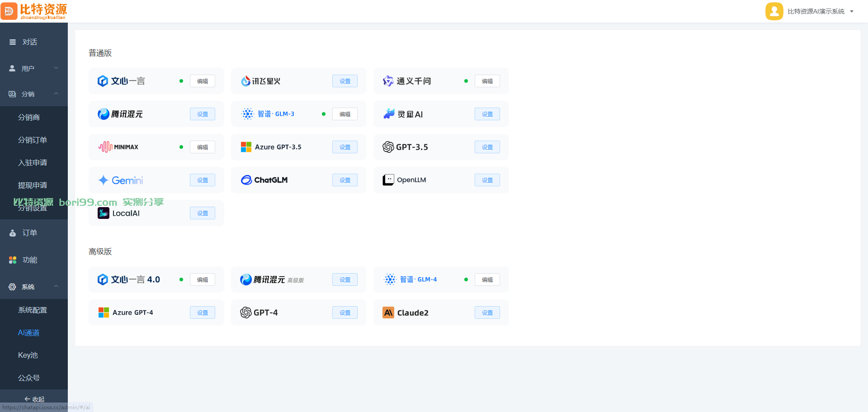868x412 pixels.
Task: Click 设置 for Azure GPT-4
Action: pos(203,313)
